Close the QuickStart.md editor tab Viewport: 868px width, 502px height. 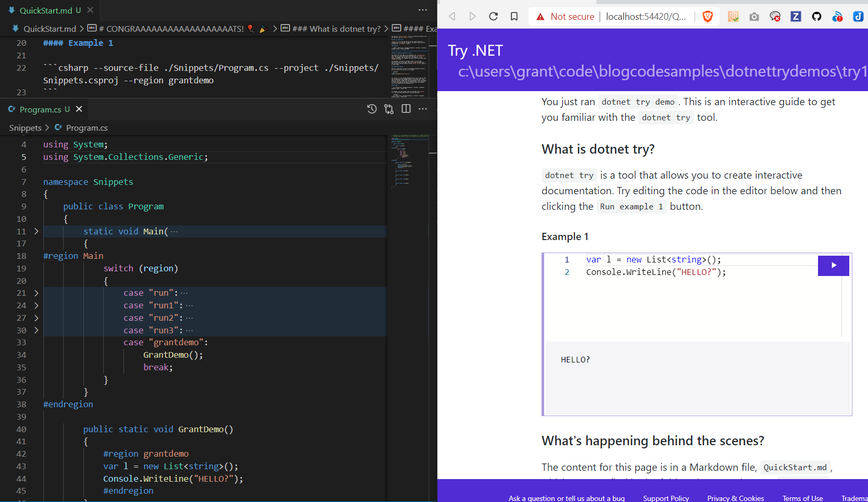tap(90, 10)
